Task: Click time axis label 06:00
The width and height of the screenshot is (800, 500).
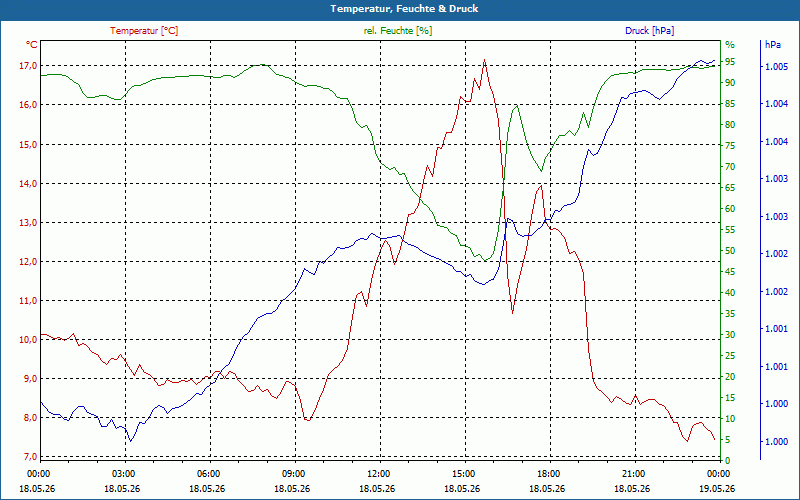Action: (211, 473)
